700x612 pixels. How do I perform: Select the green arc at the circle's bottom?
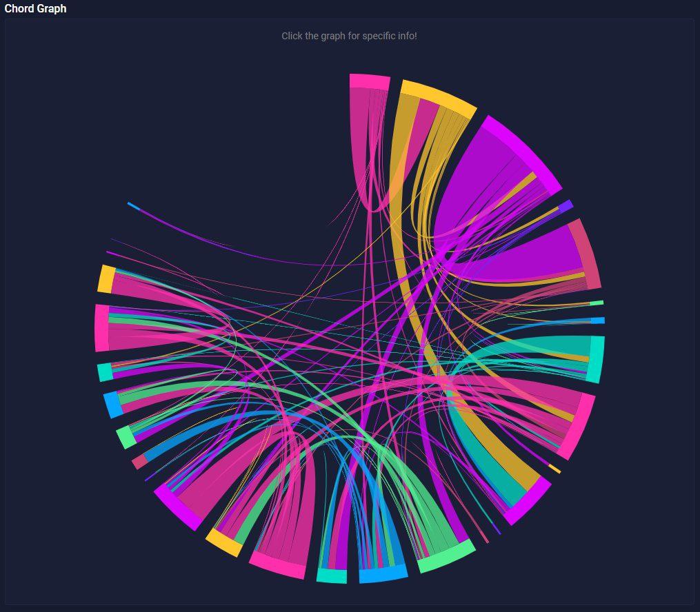coord(447,556)
